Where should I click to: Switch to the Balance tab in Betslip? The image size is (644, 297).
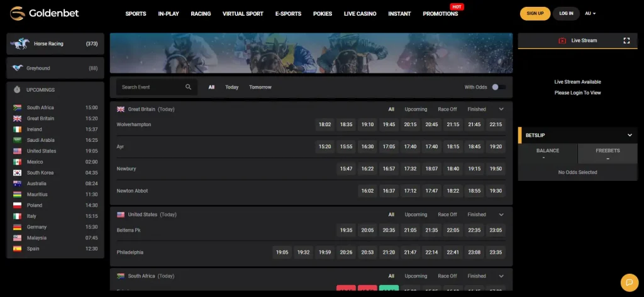click(x=548, y=154)
